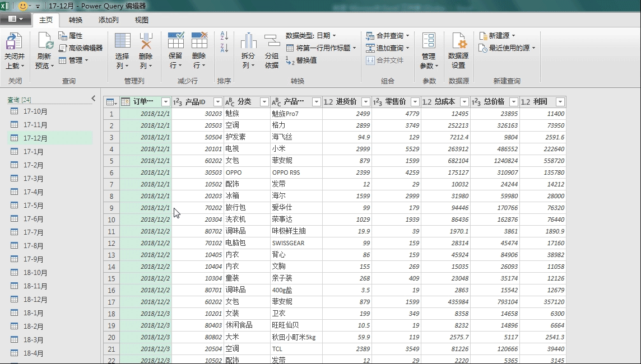Open Properties (属性) for the query
This screenshot has height=364, width=641.
point(71,36)
